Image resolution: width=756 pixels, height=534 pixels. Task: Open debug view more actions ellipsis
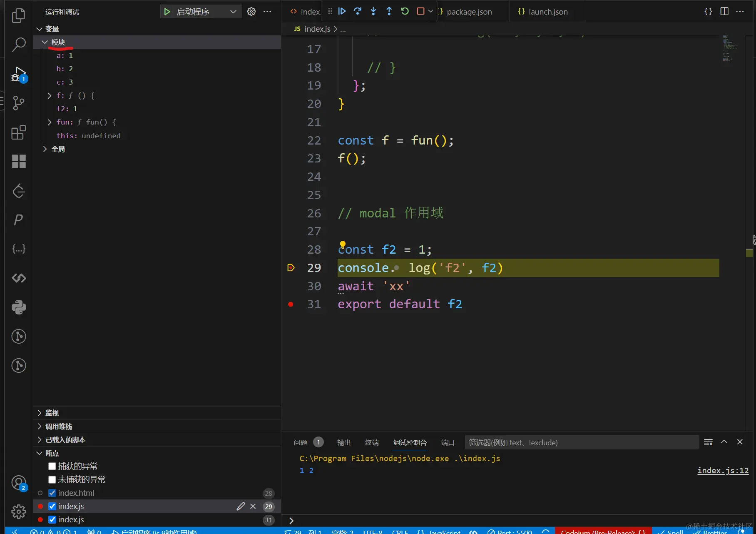[267, 12]
